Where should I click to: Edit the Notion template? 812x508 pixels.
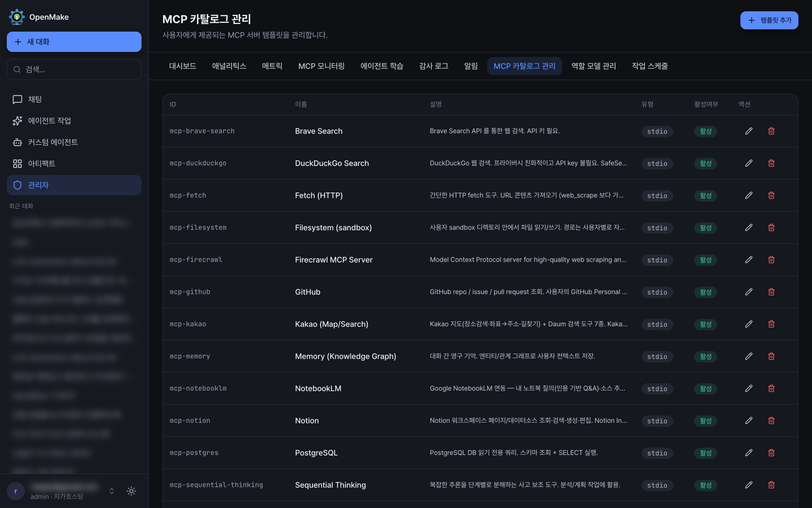tap(749, 421)
